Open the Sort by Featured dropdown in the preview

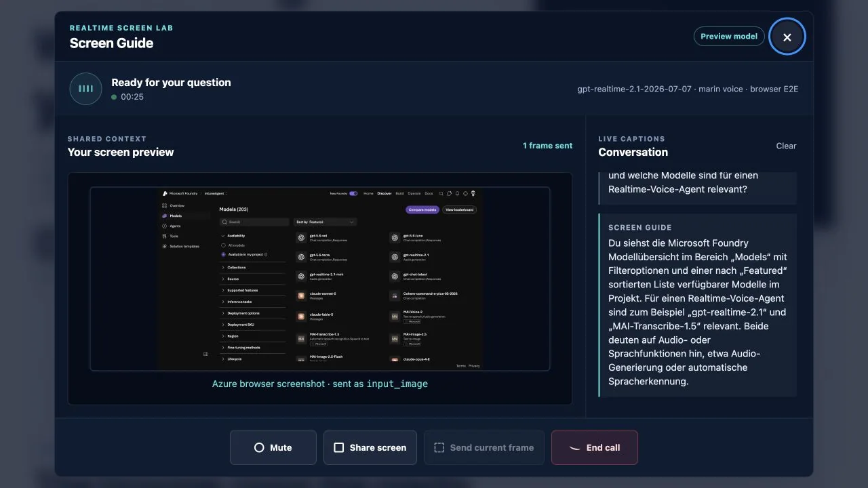[325, 222]
